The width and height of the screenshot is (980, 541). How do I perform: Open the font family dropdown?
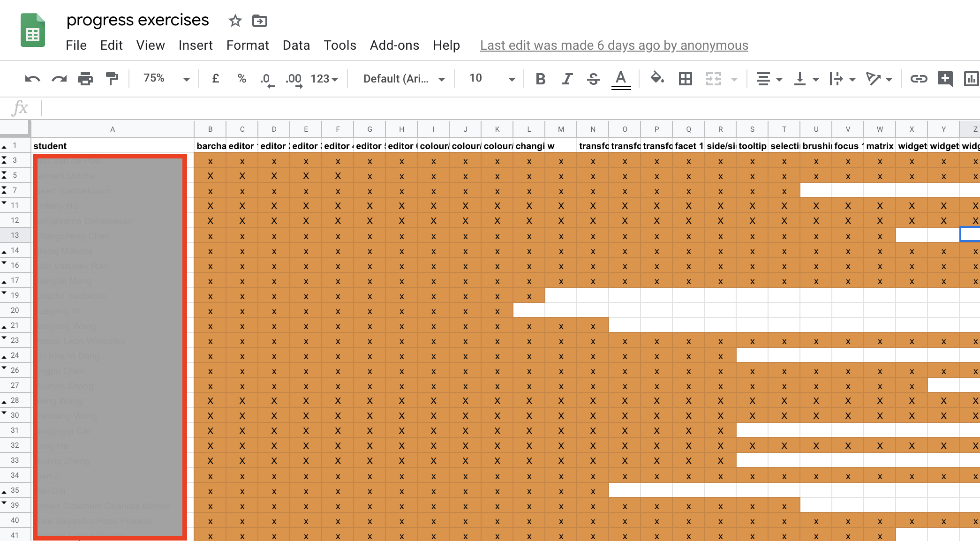tap(404, 79)
